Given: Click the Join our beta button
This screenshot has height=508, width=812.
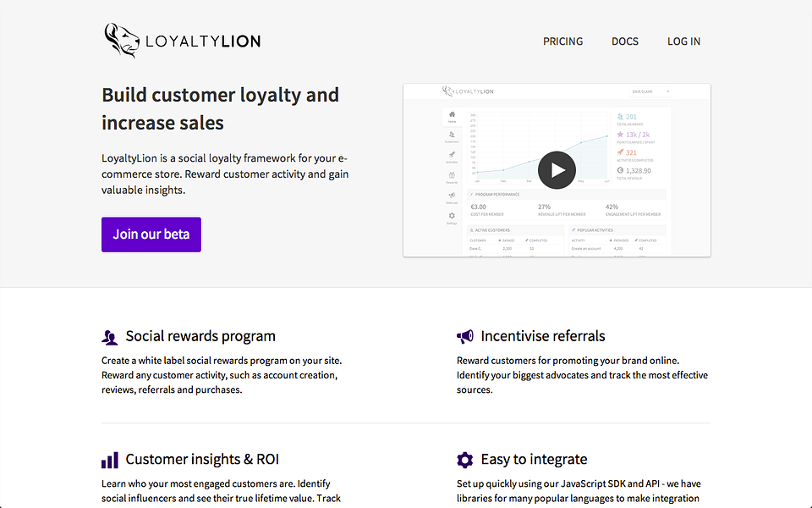Looking at the screenshot, I should pos(151,235).
